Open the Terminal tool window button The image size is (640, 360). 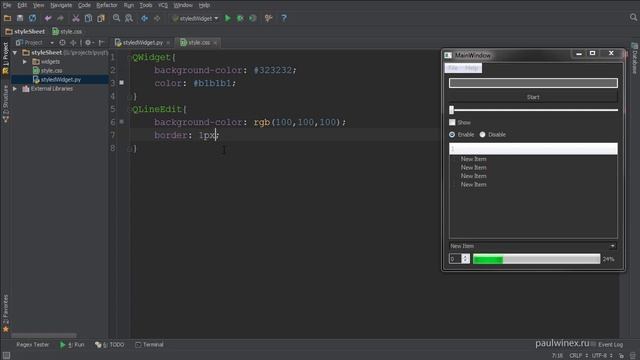(x=149, y=344)
